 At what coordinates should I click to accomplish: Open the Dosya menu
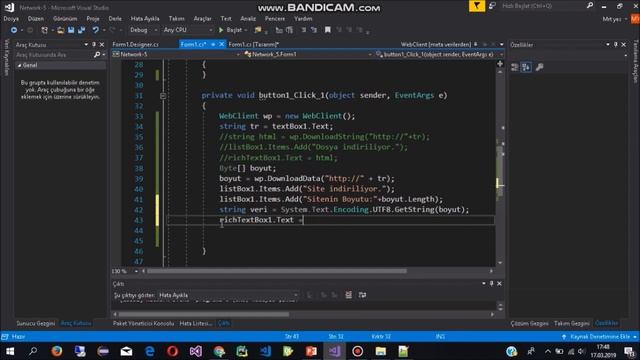point(11,19)
